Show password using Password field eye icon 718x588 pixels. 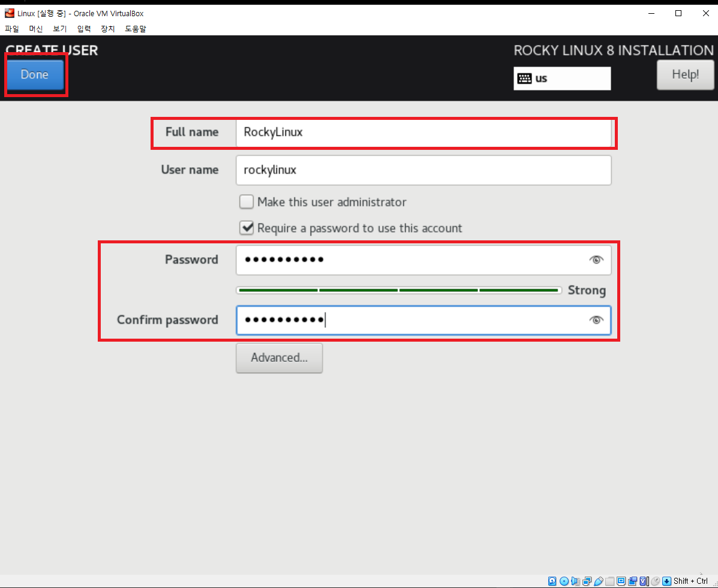(596, 260)
